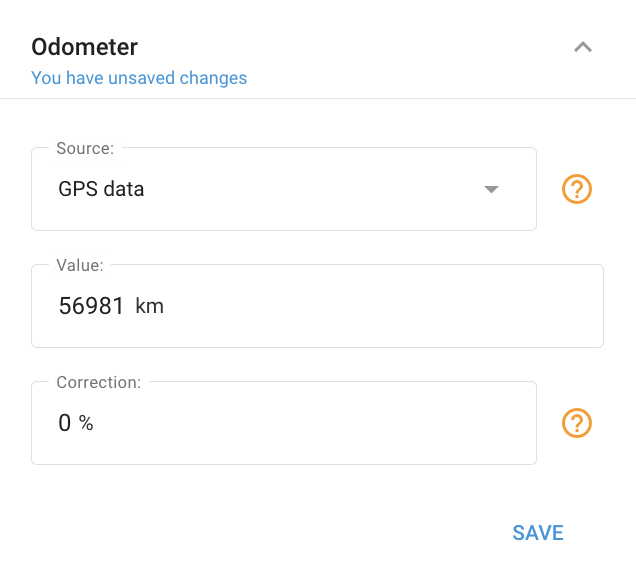Collapse the Odometer section with chevron
This screenshot has width=636, height=586.
coord(583,47)
